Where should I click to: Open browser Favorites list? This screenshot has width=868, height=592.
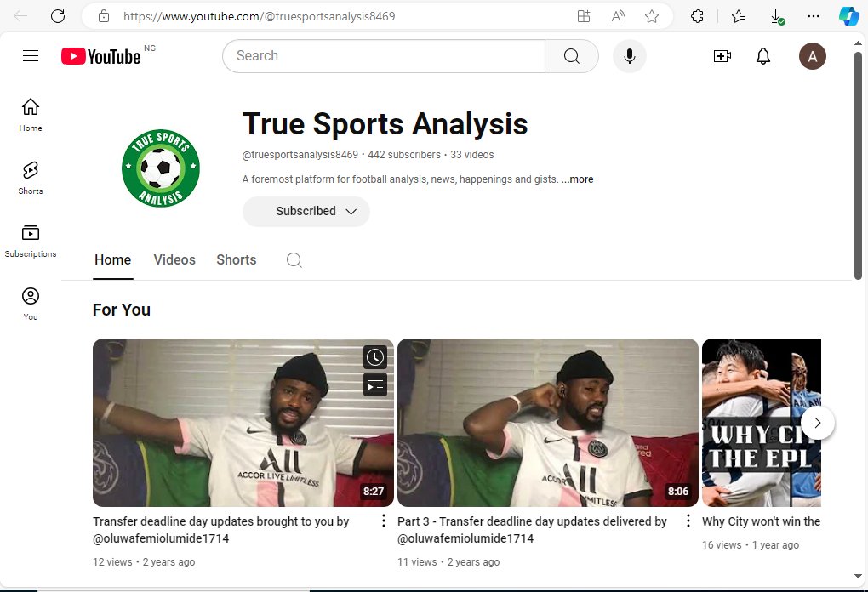(x=739, y=16)
